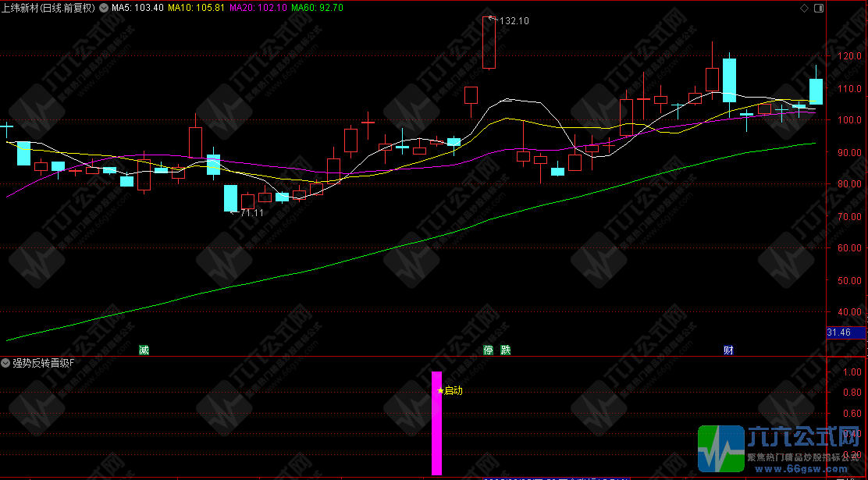This screenshot has width=868, height=480.
Task: Click the blue 财 event marker
Action: 728,350
